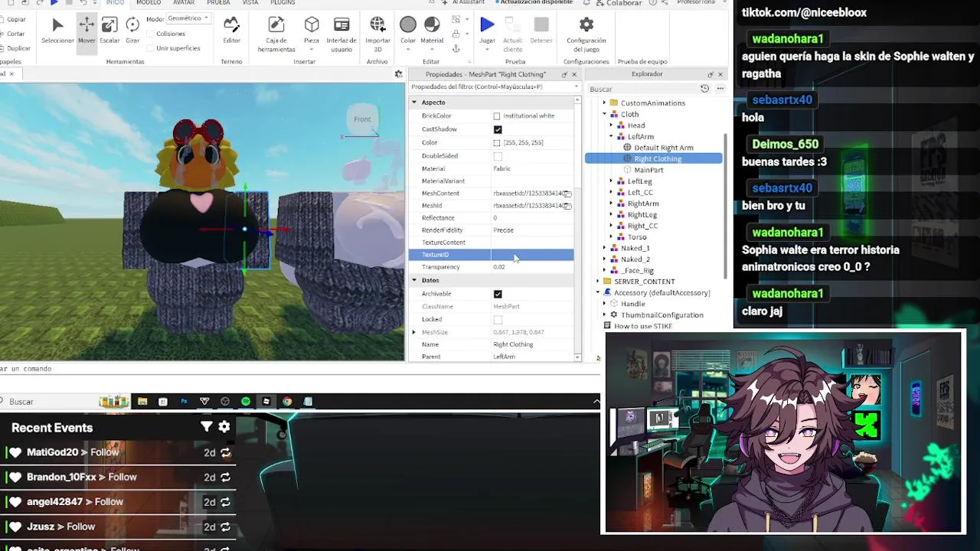The height and width of the screenshot is (551, 980).
Task: Expand the Head node in Explorador
Action: coord(611,126)
